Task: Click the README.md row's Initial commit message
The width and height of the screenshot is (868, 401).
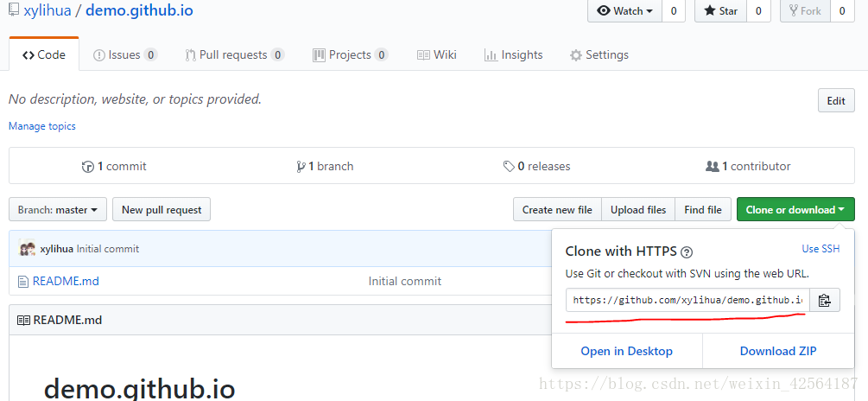Action: click(405, 282)
